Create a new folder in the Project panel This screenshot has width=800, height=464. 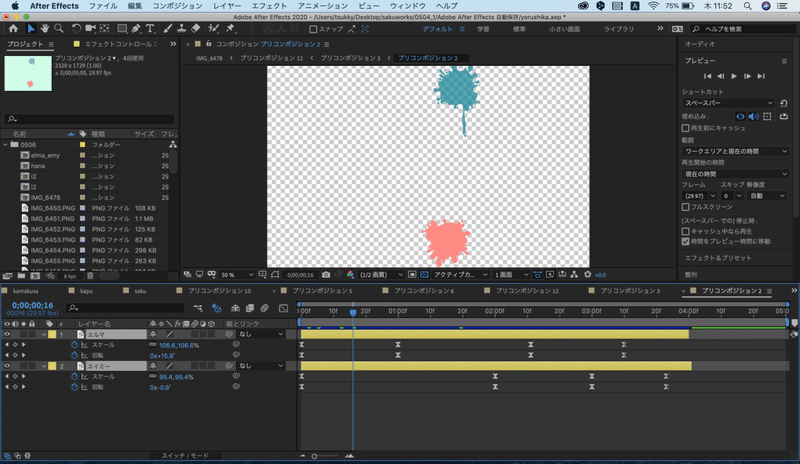[21, 276]
